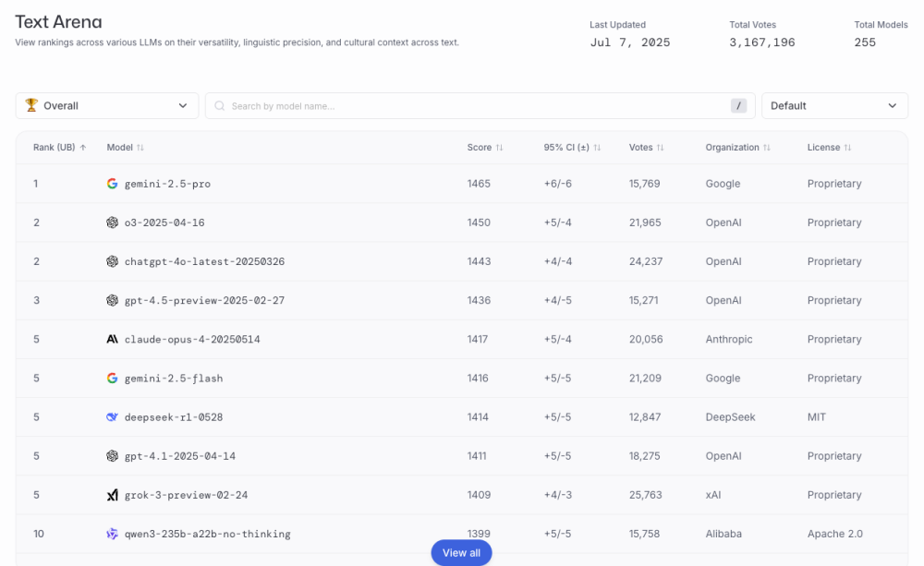Screen dimensions: 924x566
Task: Sort by Votes with its sort arrows
Action: (x=660, y=147)
